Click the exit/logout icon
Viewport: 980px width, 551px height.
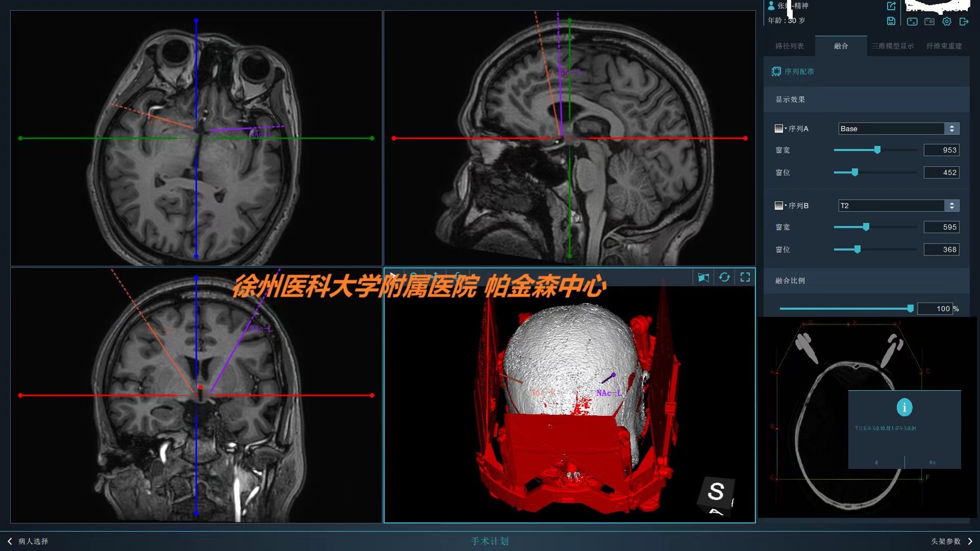tap(964, 21)
